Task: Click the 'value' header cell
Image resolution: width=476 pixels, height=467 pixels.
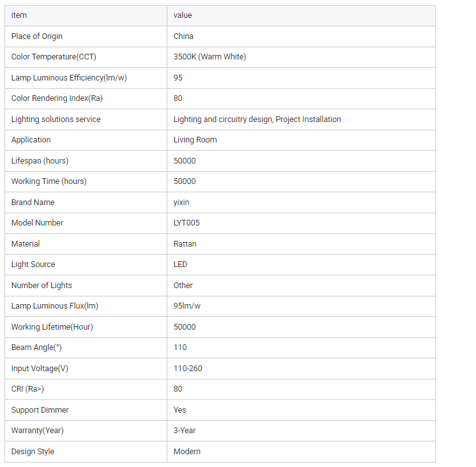Action: coord(183,15)
